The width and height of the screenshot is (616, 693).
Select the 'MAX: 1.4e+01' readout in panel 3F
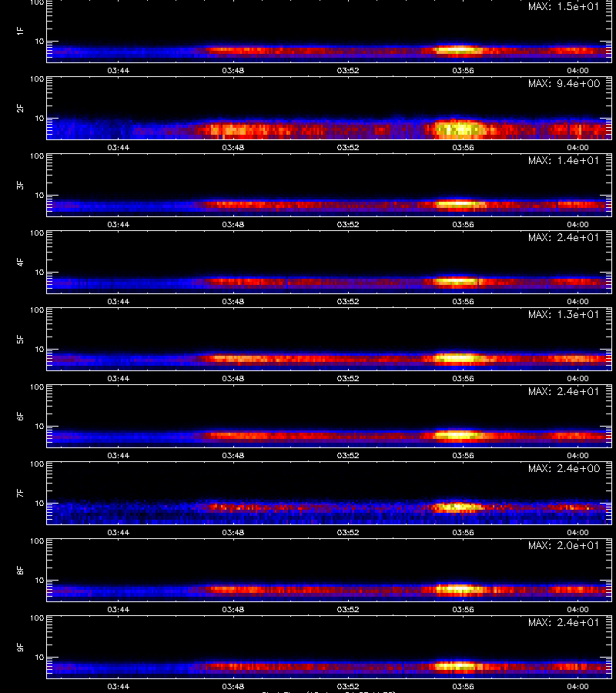point(564,160)
